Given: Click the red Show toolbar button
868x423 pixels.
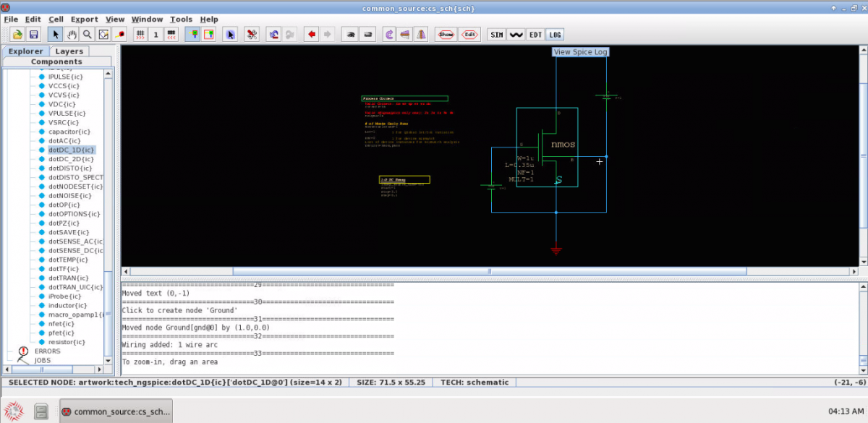Looking at the screenshot, I should click(x=446, y=34).
